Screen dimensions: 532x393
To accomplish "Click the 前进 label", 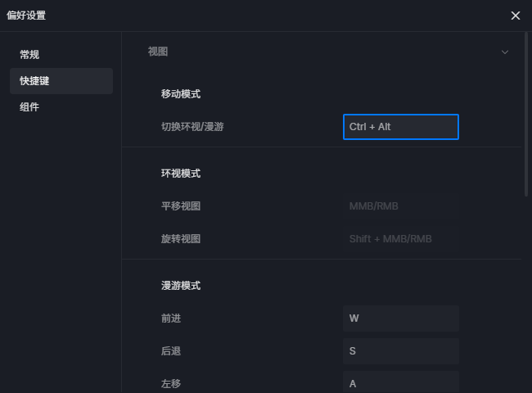I will click(x=171, y=318).
